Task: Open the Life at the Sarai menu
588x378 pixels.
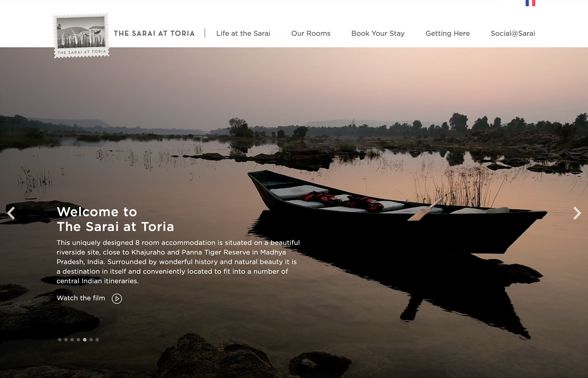Action: click(x=243, y=33)
